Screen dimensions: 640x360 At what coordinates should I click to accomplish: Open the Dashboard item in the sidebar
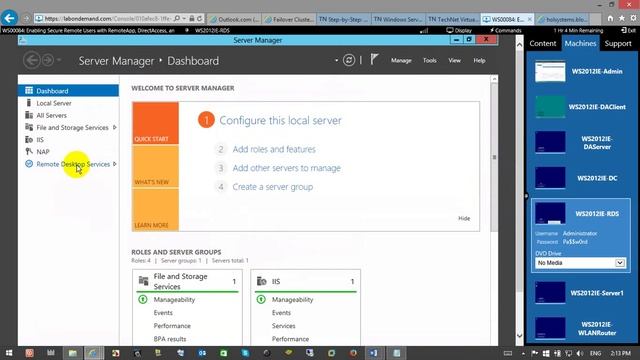68,91
